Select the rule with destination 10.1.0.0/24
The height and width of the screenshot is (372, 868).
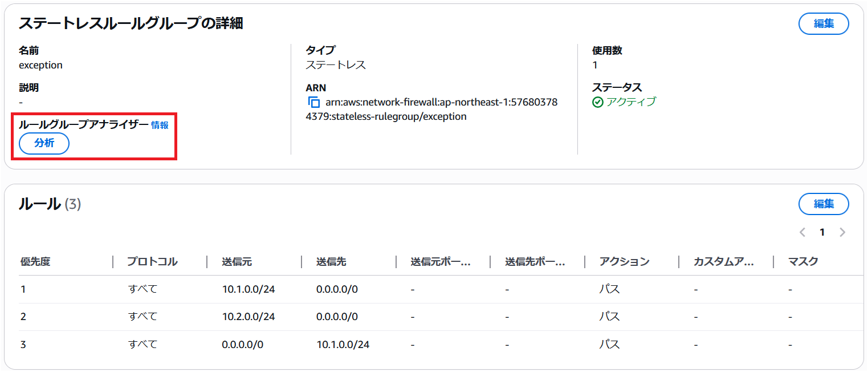[x=342, y=344]
